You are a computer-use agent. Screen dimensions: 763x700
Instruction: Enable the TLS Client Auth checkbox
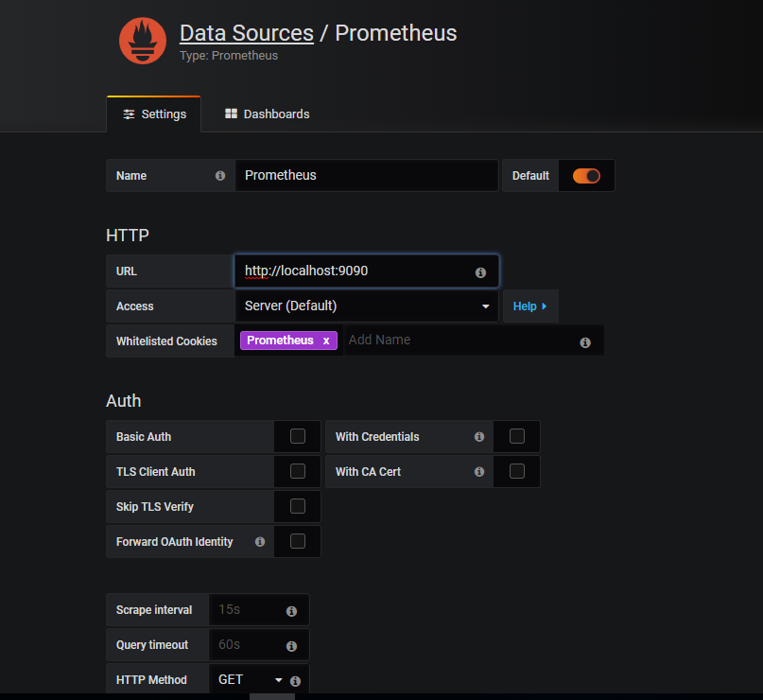(x=298, y=471)
